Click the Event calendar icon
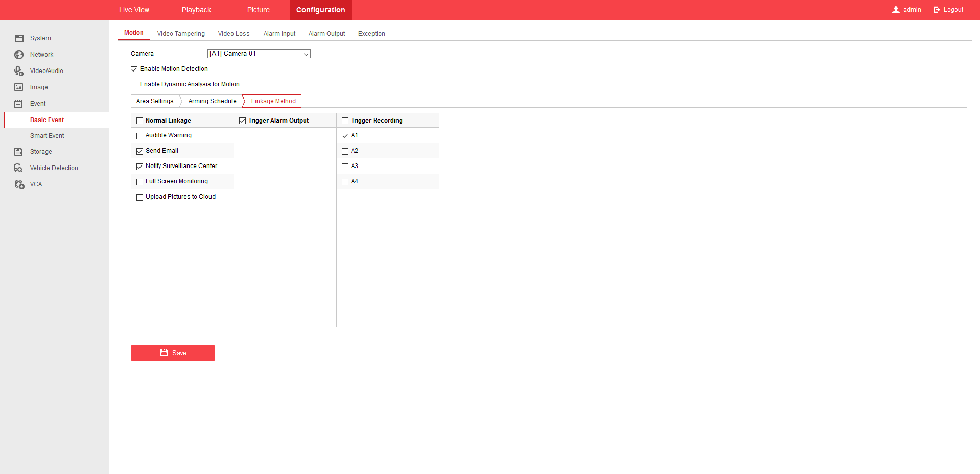Image resolution: width=980 pixels, height=474 pixels. [x=19, y=104]
